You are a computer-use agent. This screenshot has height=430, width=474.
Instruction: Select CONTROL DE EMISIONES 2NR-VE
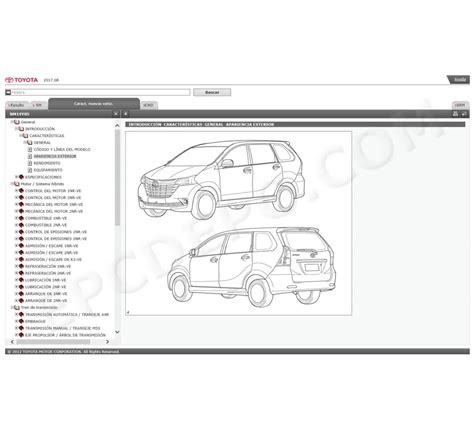56,239
